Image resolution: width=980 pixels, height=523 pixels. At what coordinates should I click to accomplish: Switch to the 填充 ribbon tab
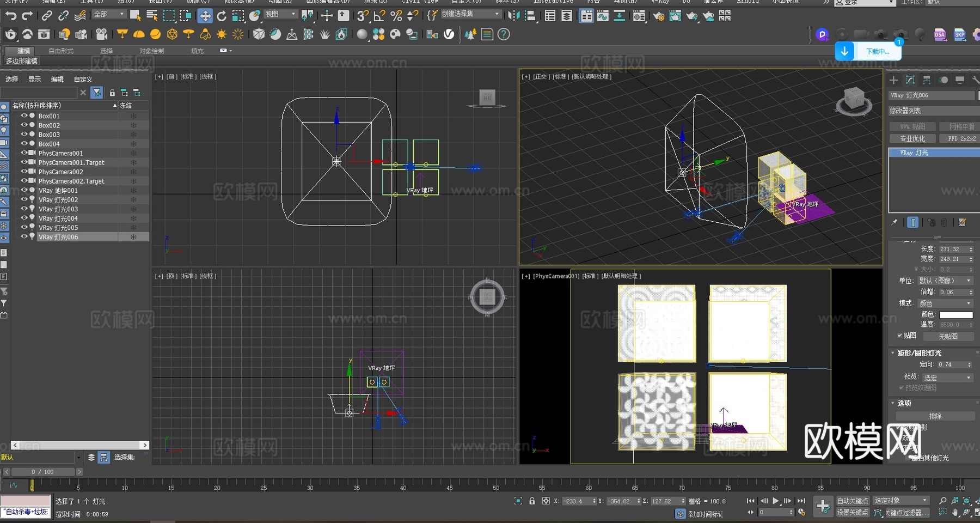(197, 51)
